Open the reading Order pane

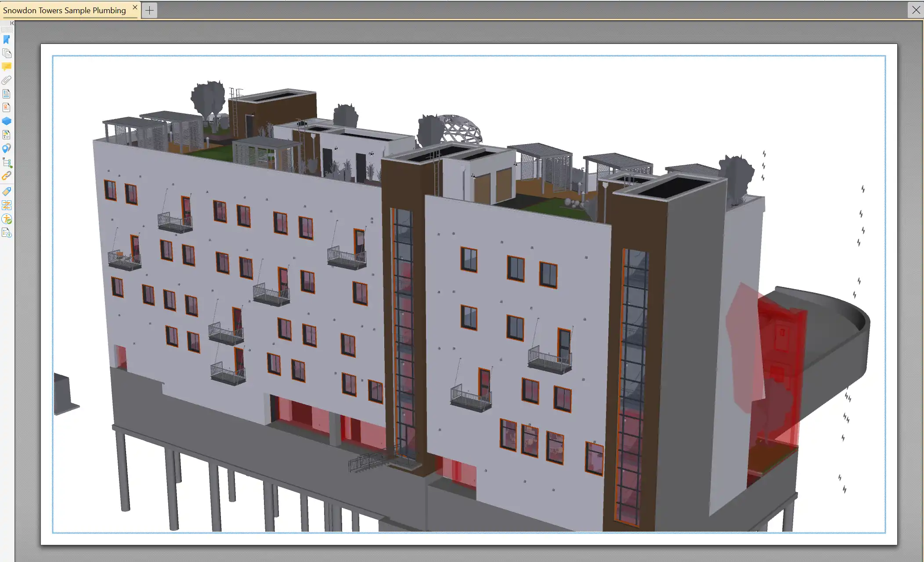point(7,205)
